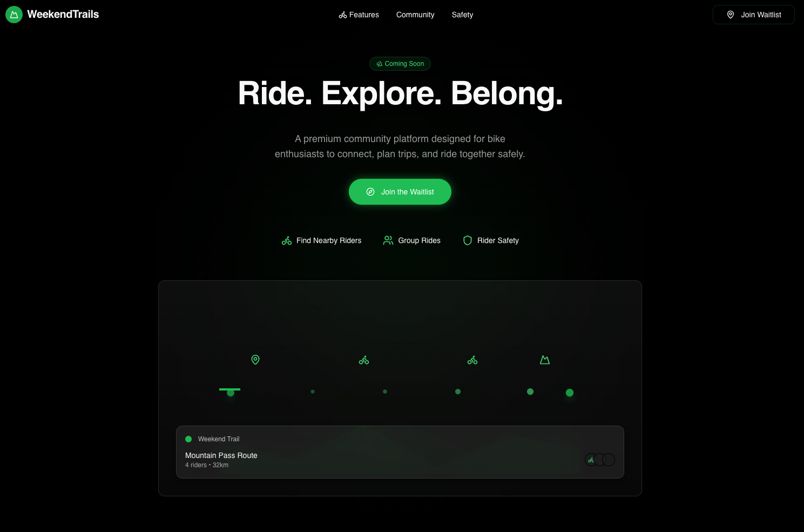
Task: Click the Join Waitlist button in header
Action: pos(754,15)
